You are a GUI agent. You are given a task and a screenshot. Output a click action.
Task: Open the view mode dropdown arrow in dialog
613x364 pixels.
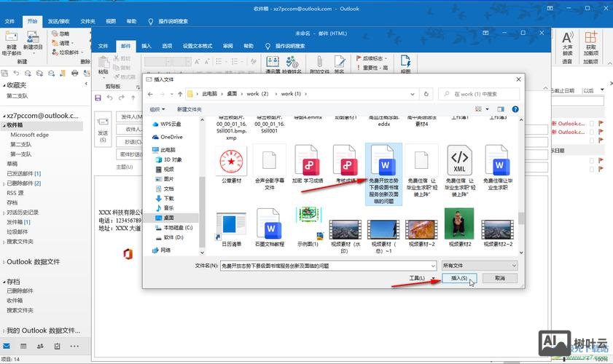[x=488, y=109]
